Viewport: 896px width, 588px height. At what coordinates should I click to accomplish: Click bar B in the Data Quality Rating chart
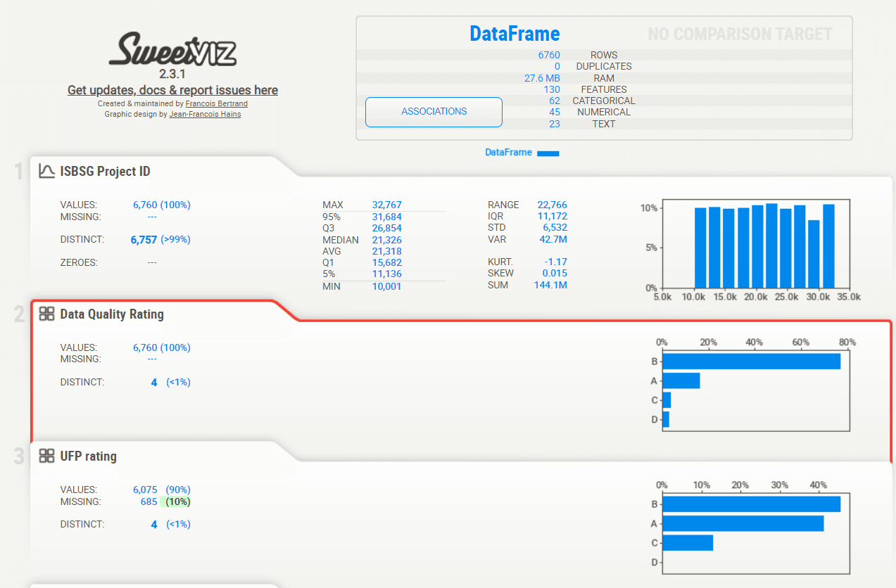(751, 362)
